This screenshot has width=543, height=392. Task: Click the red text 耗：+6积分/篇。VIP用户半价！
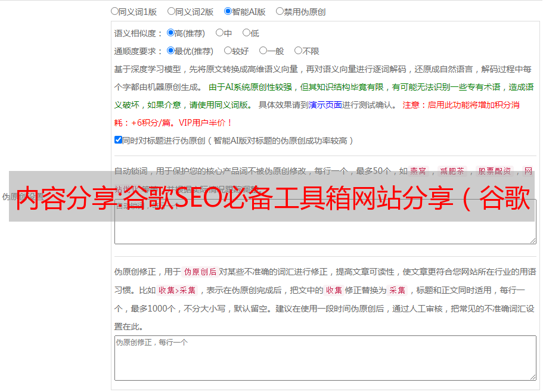pyautogui.click(x=173, y=123)
